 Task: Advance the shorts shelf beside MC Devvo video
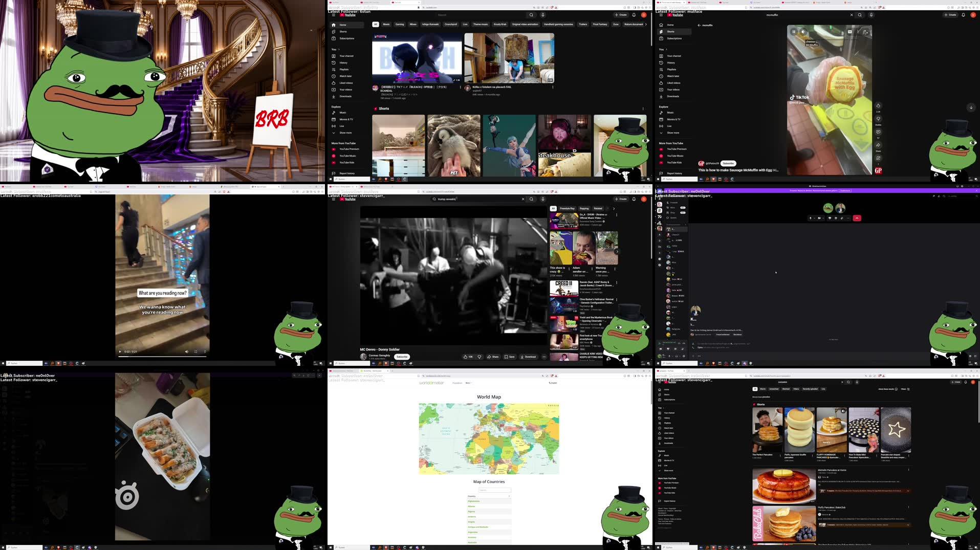point(616,251)
